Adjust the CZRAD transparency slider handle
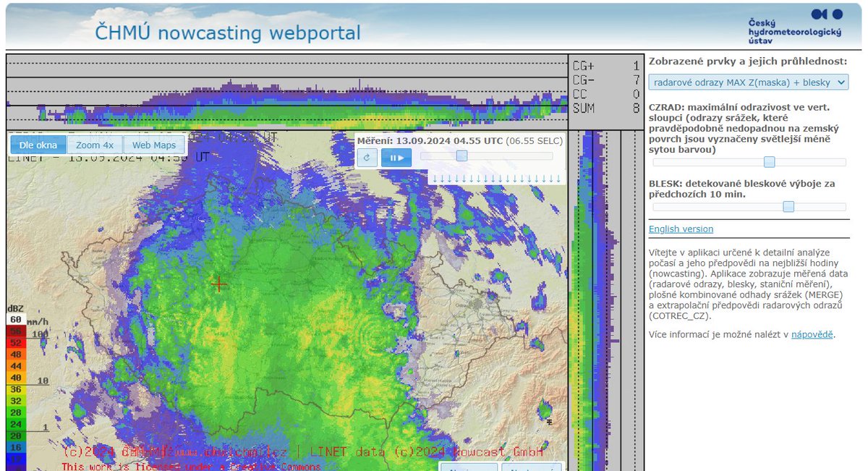 click(770, 162)
